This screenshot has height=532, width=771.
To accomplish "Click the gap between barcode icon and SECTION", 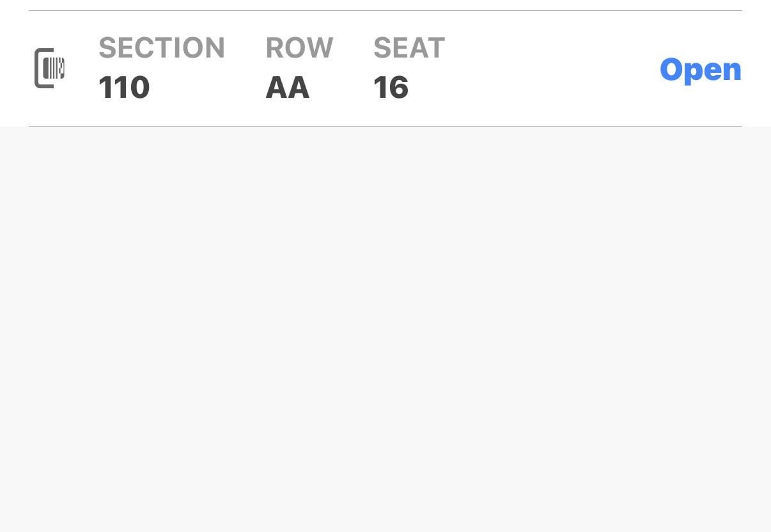I will (82, 68).
